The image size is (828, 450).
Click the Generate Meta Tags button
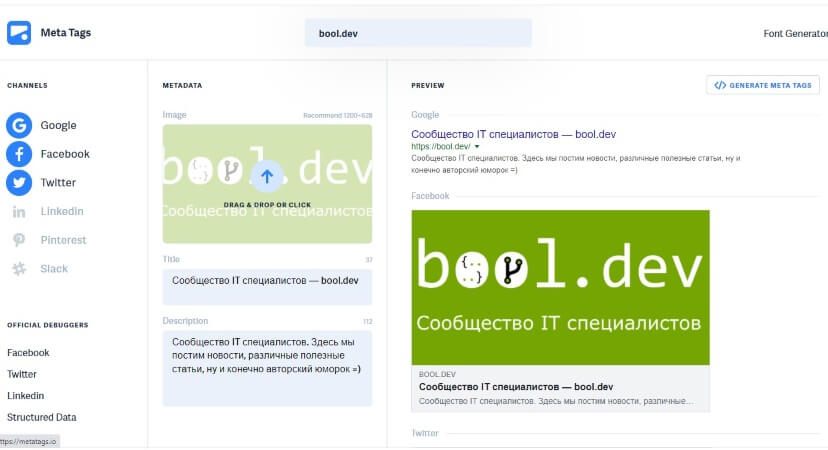click(x=763, y=86)
